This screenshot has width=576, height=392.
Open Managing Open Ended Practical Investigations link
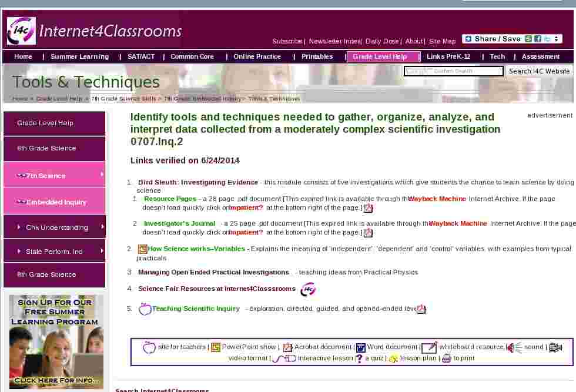click(x=213, y=272)
